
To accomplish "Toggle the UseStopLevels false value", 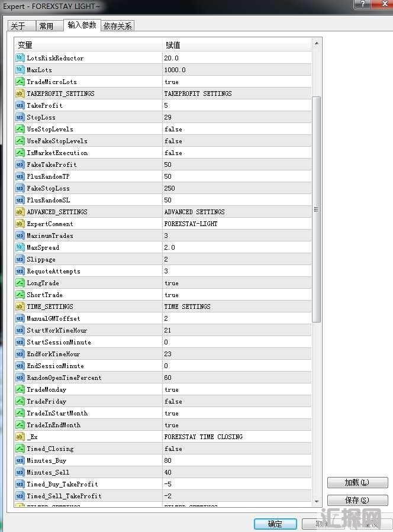I will [x=236, y=129].
